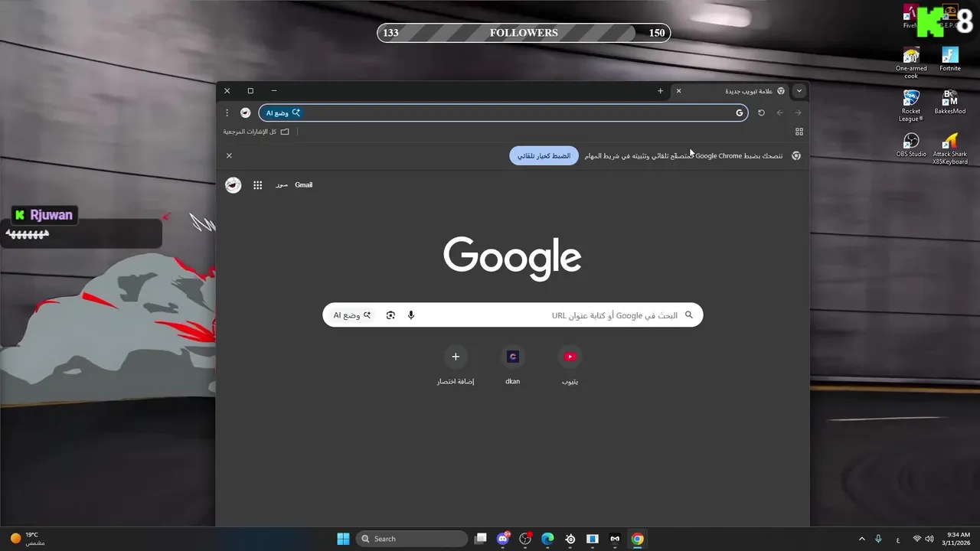The width and height of the screenshot is (980, 551).
Task: Open Fortnite desktop shortcut
Action: [950, 59]
